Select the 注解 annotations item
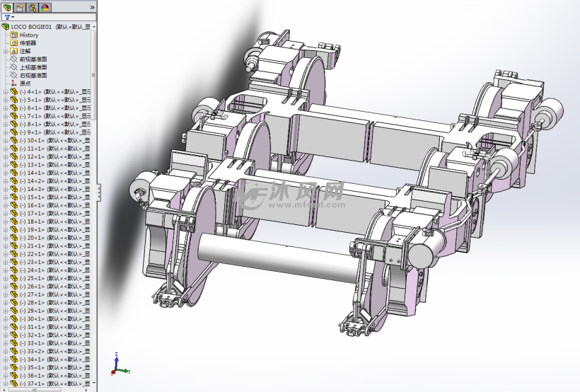Image resolution: width=580 pixels, height=392 pixels. [x=25, y=51]
